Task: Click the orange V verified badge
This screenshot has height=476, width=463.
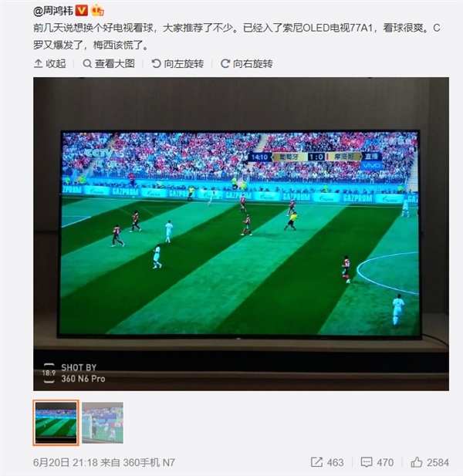Action: pyautogui.click(x=81, y=11)
